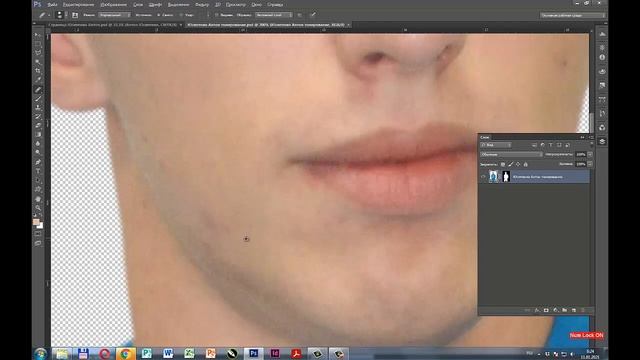Create a new layer icon
Screen dimensions: 640x360
tap(573, 310)
